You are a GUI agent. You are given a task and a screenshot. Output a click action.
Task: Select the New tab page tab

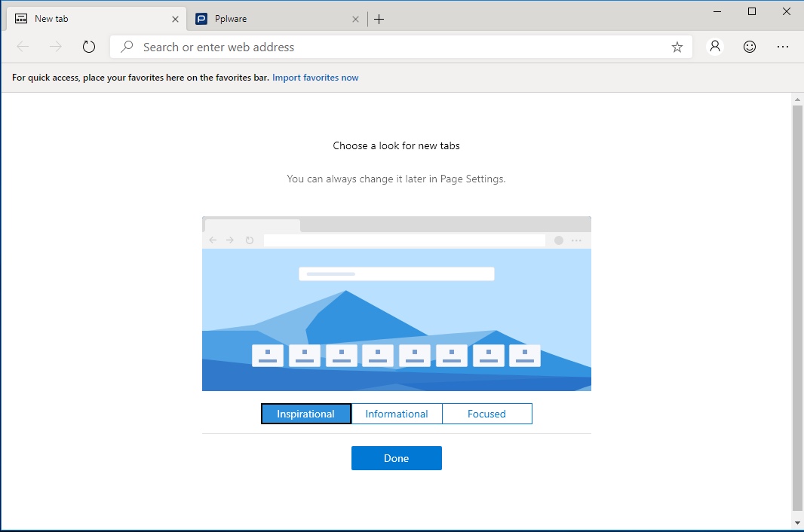point(91,18)
